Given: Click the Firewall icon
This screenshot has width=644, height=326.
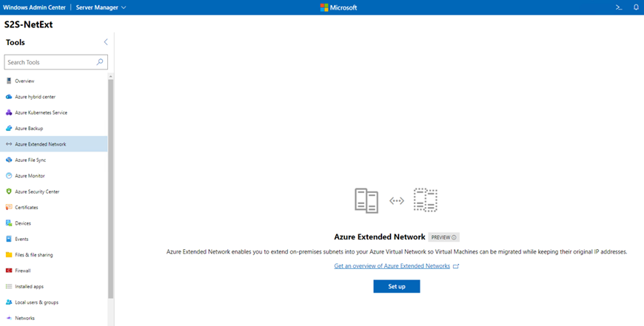Looking at the screenshot, I should pos(9,271).
